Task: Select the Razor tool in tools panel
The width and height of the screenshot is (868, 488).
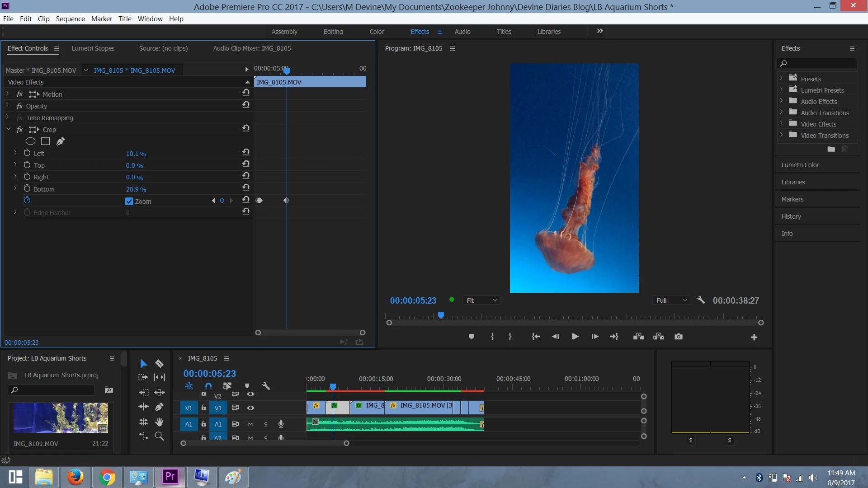Action: click(159, 364)
